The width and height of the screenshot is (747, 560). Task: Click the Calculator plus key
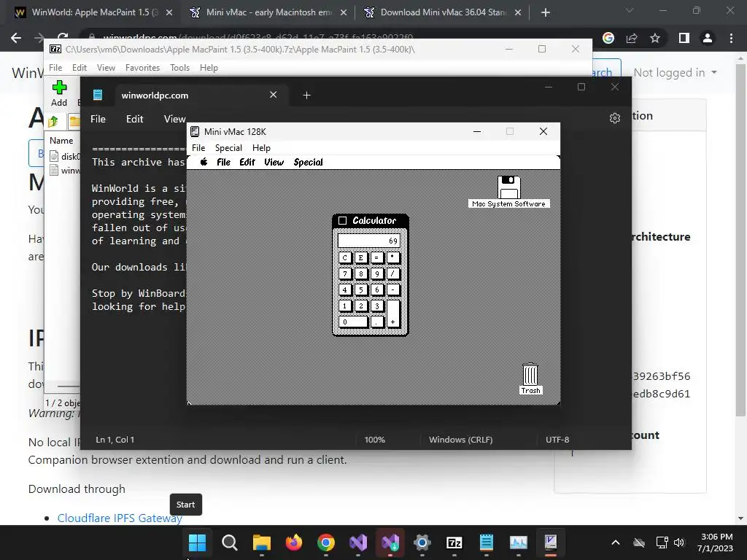click(x=392, y=314)
